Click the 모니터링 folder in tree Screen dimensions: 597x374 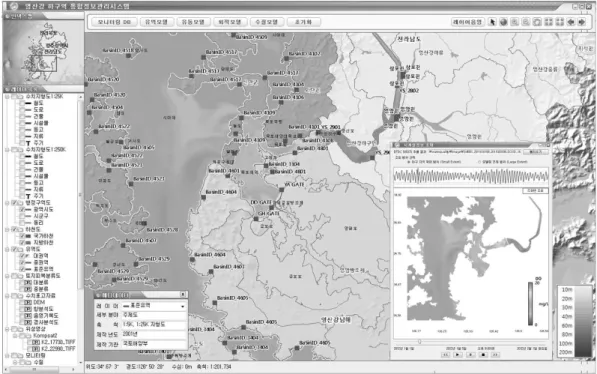pyautogui.click(x=35, y=355)
